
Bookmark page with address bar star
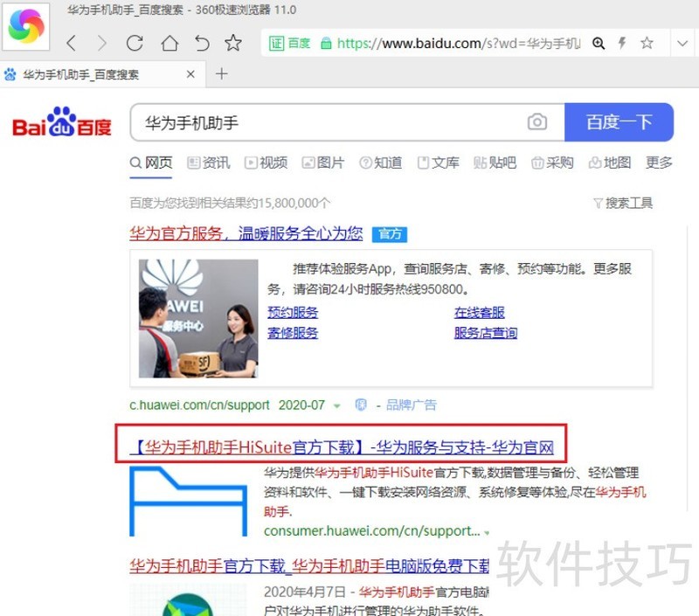[x=647, y=43]
